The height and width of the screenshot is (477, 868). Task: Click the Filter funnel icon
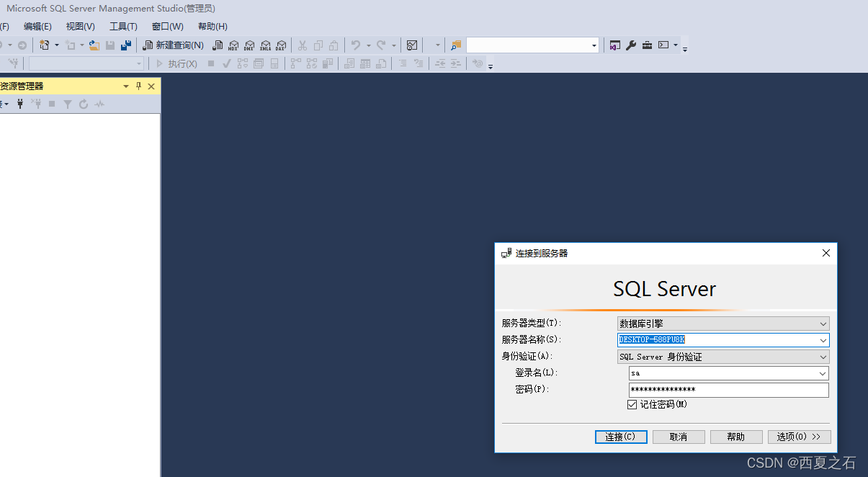pos(68,104)
